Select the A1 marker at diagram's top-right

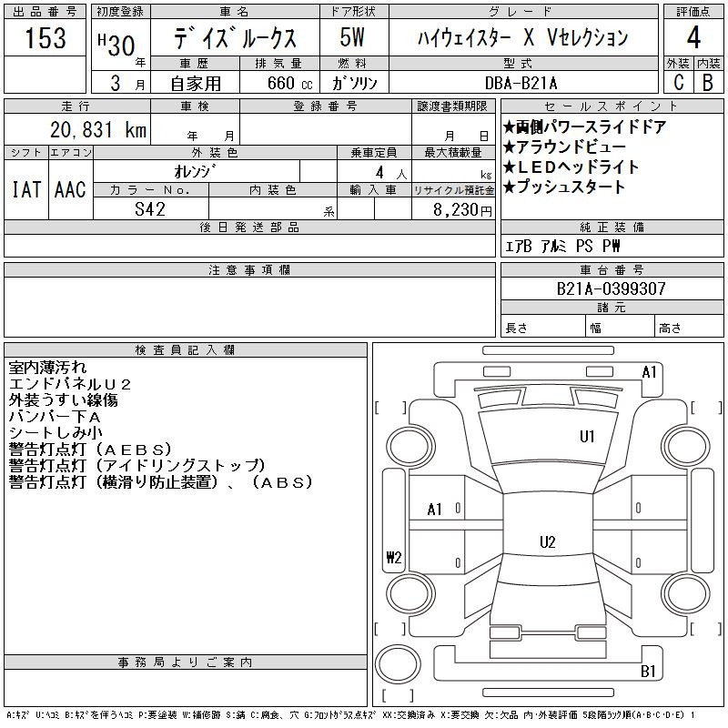tap(649, 371)
